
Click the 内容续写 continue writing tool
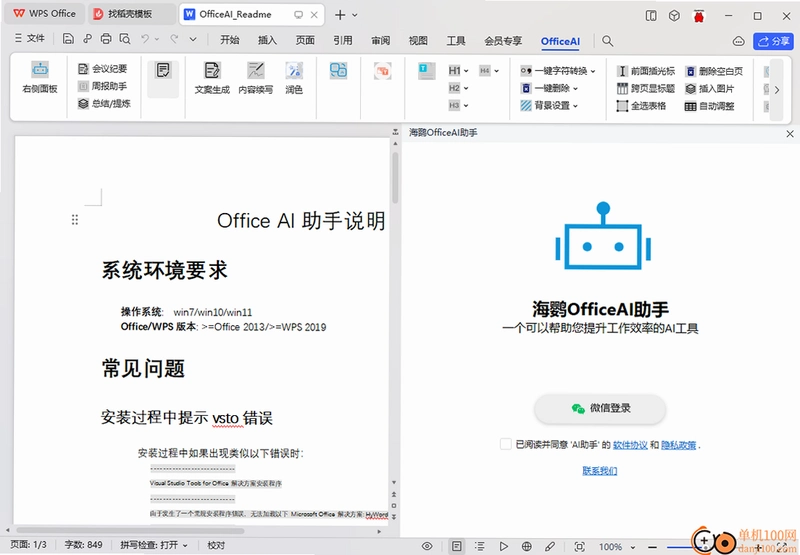click(x=256, y=78)
